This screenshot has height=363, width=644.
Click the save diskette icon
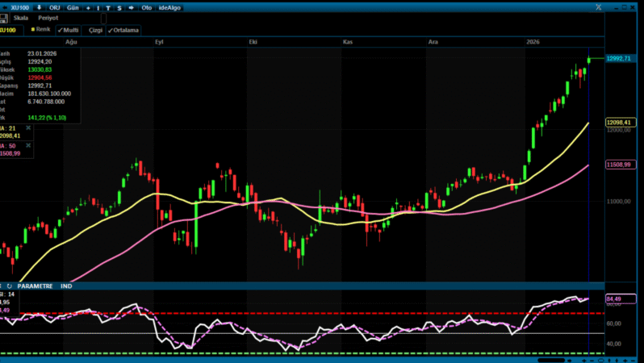5,18
